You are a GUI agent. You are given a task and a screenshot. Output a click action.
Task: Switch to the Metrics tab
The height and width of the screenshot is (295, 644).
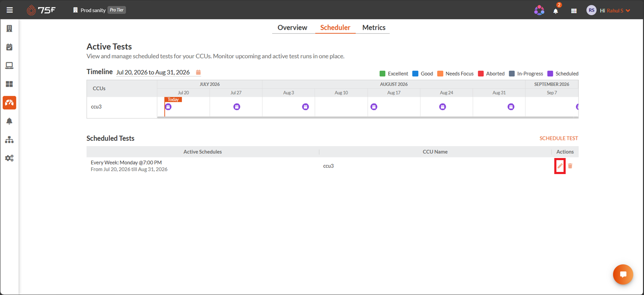click(x=374, y=27)
